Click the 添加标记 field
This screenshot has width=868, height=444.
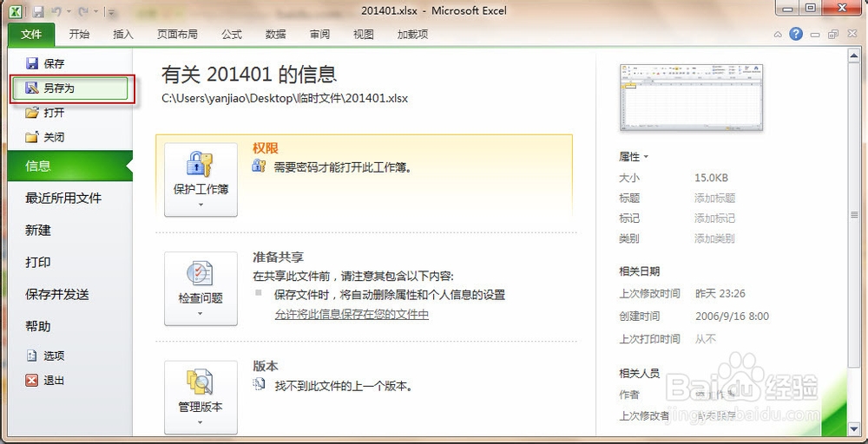pos(714,219)
